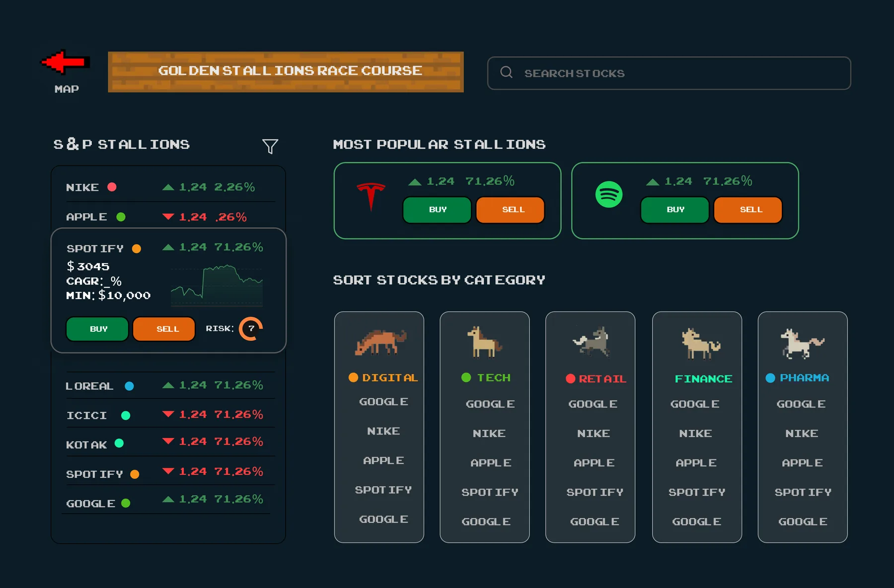Open Spotify under Tech category
The width and height of the screenshot is (894, 588).
[490, 492]
